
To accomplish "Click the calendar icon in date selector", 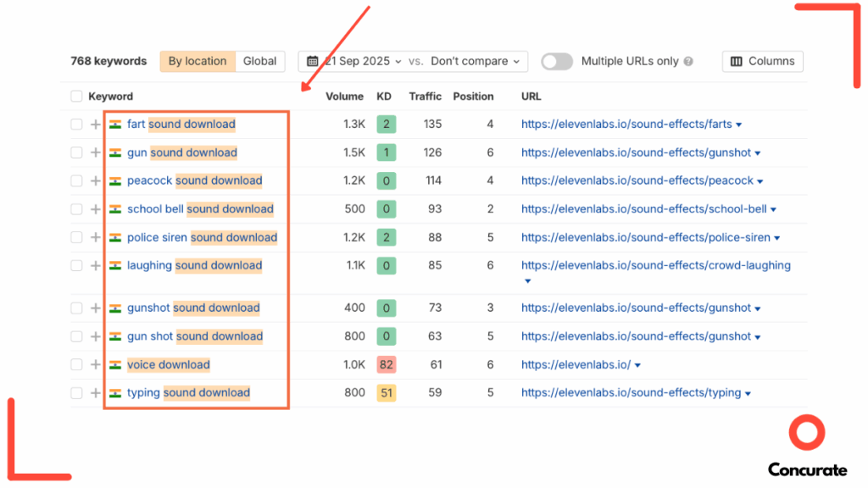I will [x=312, y=61].
